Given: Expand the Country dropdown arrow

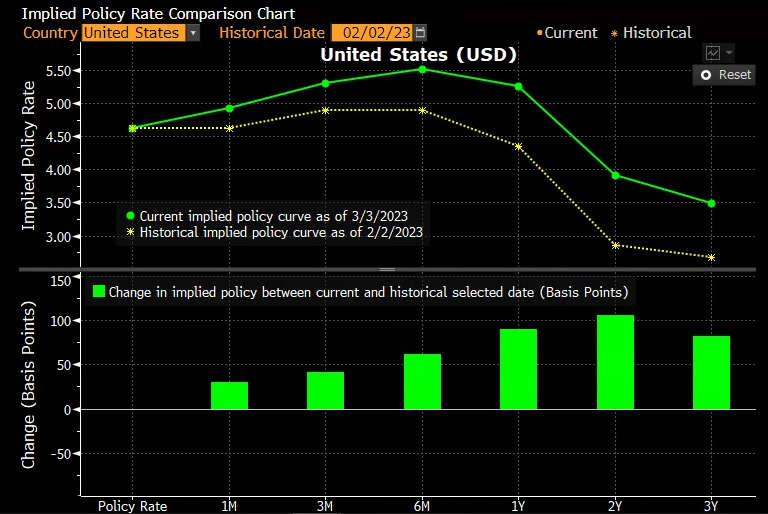Looking at the screenshot, I should 193,33.
